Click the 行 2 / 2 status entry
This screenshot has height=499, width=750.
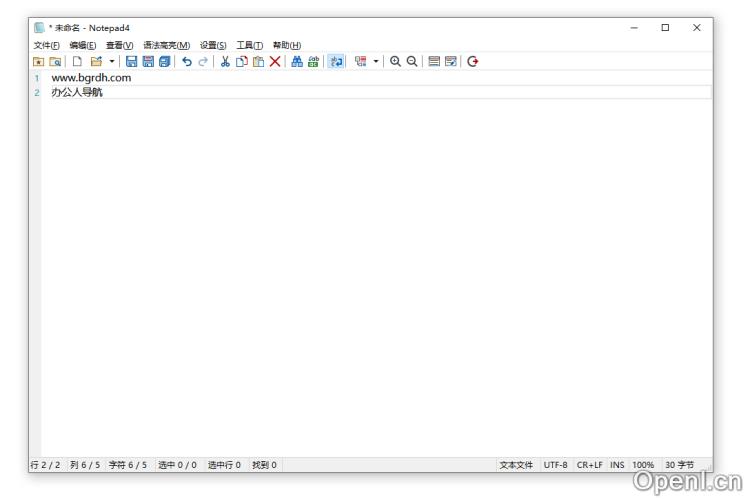(45, 465)
